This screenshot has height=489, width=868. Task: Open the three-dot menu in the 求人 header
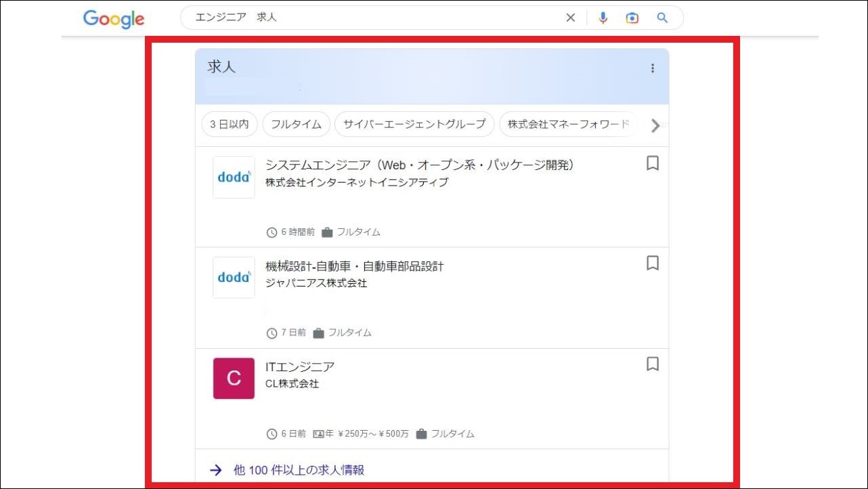coord(653,68)
